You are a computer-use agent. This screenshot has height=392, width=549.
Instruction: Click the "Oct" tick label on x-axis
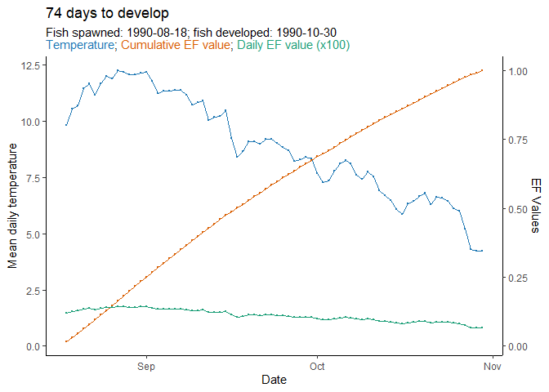coord(317,367)
